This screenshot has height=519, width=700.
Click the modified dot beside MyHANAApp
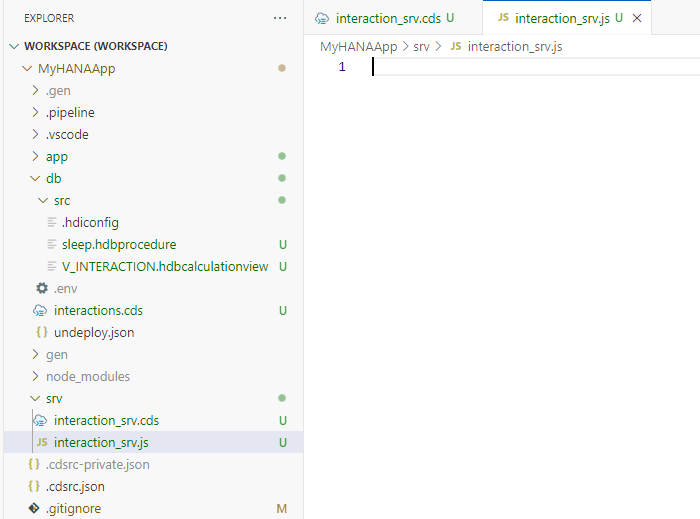click(x=282, y=68)
